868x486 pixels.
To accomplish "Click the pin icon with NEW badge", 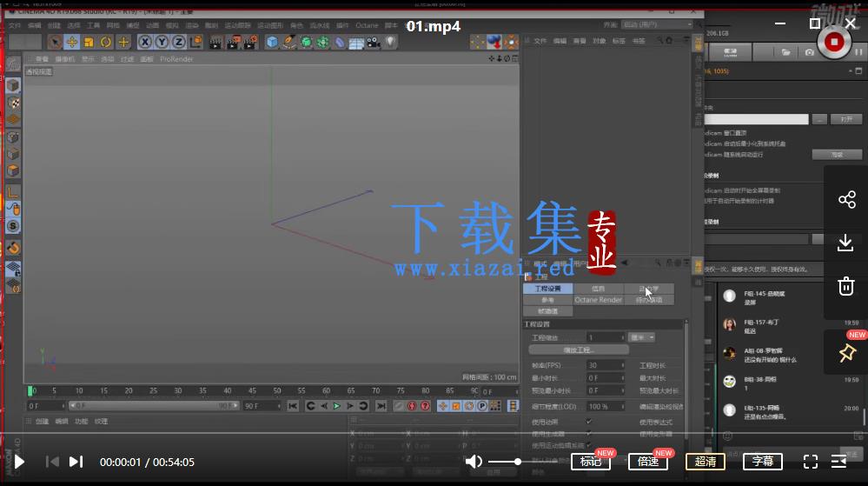I will tap(847, 352).
